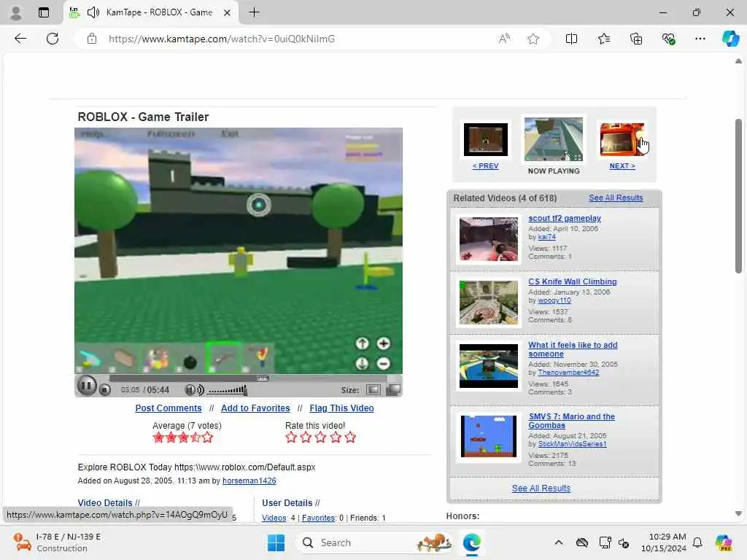Open user woogy110 profile
Screen dimensions: 747x560
click(x=554, y=300)
